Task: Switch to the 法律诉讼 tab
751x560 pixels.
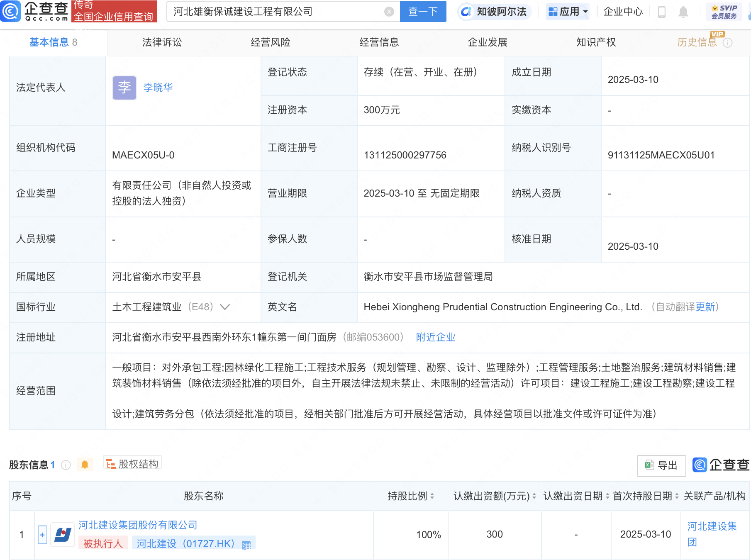Action: [162, 42]
